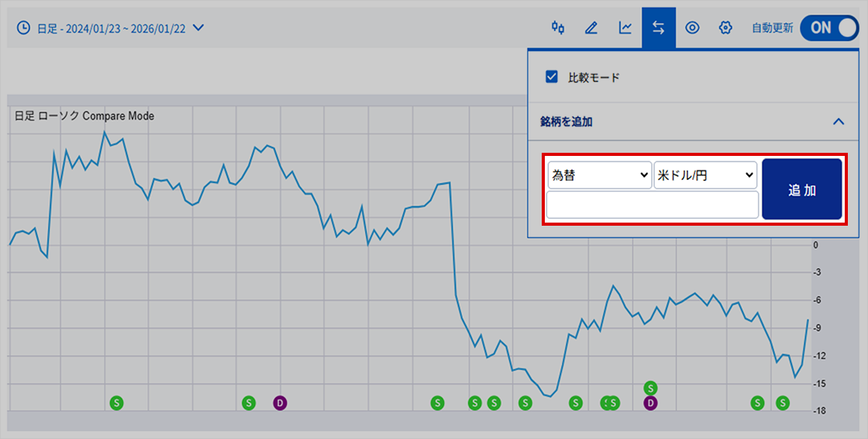Screen dimensions: 868x439
Task: Click the empty symbol input field
Action: [652, 206]
